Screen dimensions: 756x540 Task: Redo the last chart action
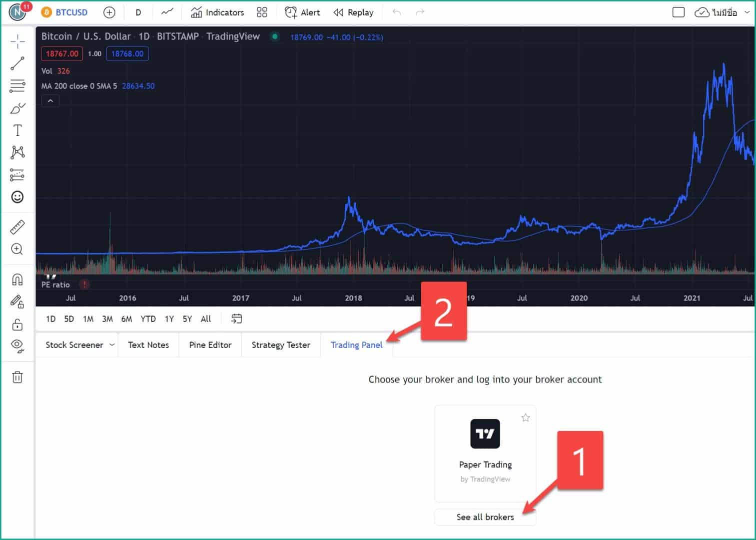point(420,12)
